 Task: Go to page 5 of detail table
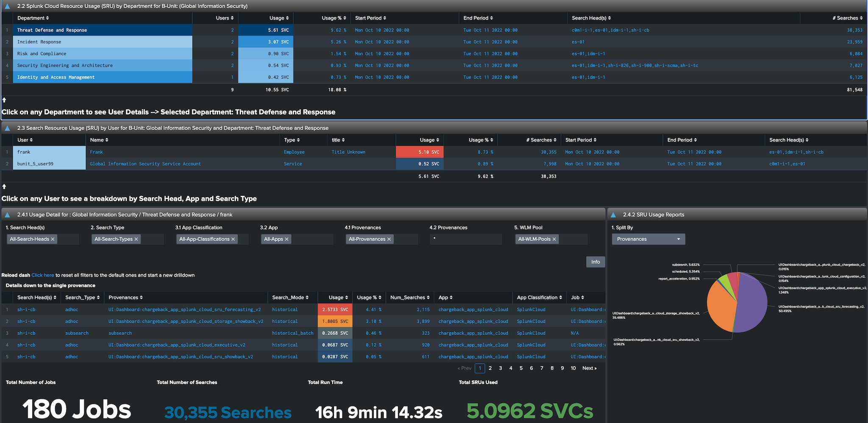tap(521, 368)
